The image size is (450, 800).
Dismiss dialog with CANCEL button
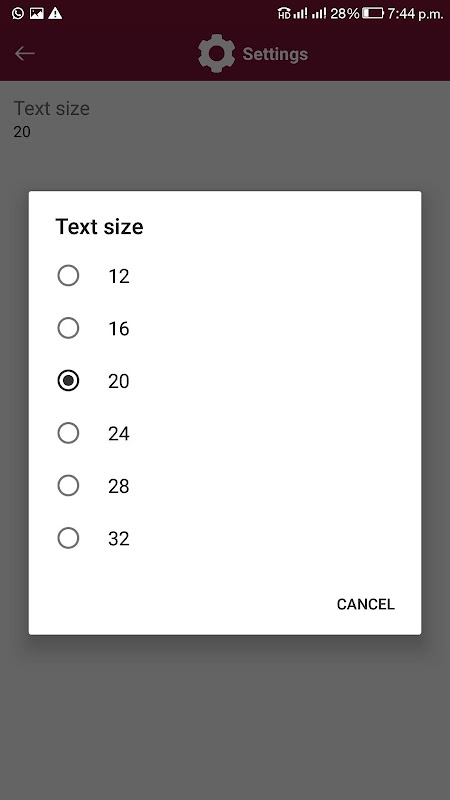pyautogui.click(x=365, y=604)
